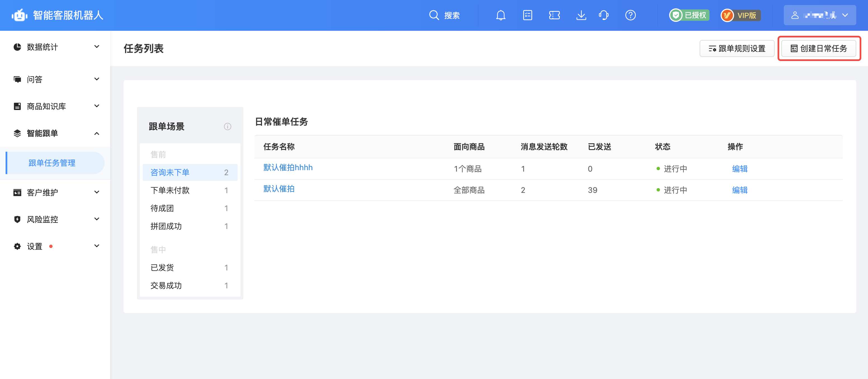Open the coupon ticket icon
Screen dimensions: 868x379
554,15
